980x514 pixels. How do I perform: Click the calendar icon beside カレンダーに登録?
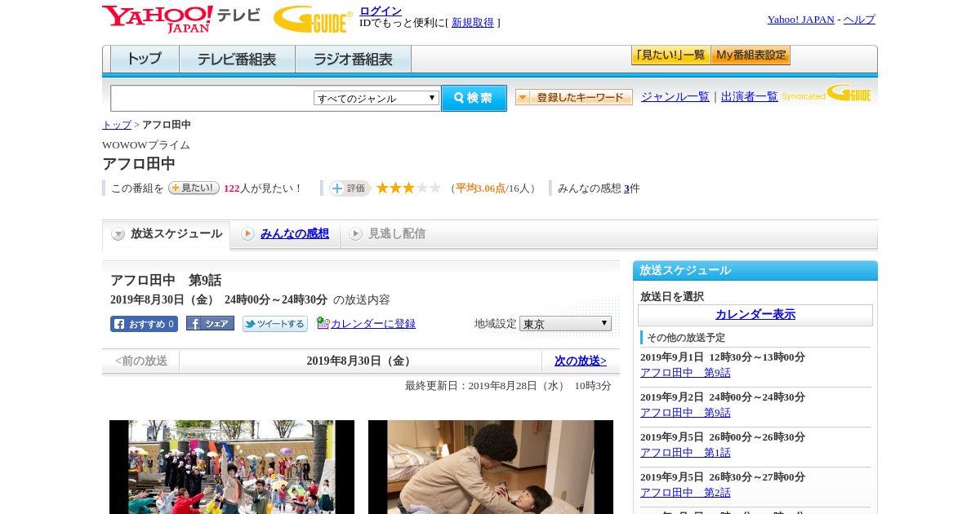pyautogui.click(x=323, y=323)
